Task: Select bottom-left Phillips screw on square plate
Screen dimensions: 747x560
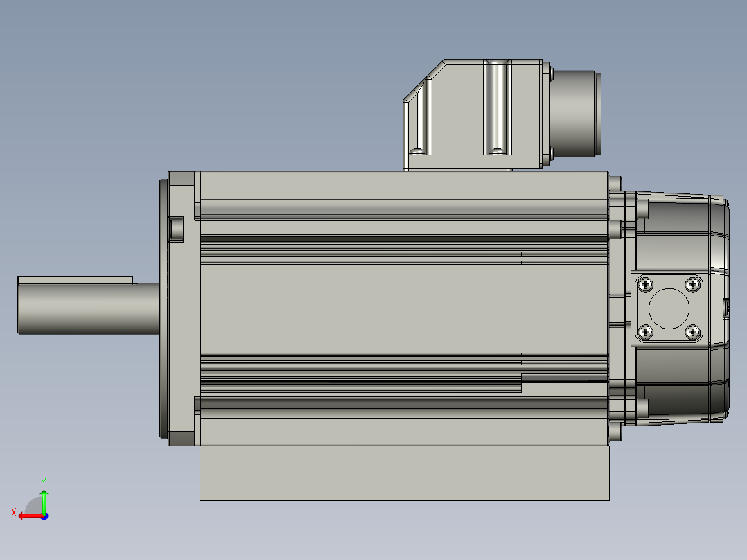Action: [x=646, y=332]
